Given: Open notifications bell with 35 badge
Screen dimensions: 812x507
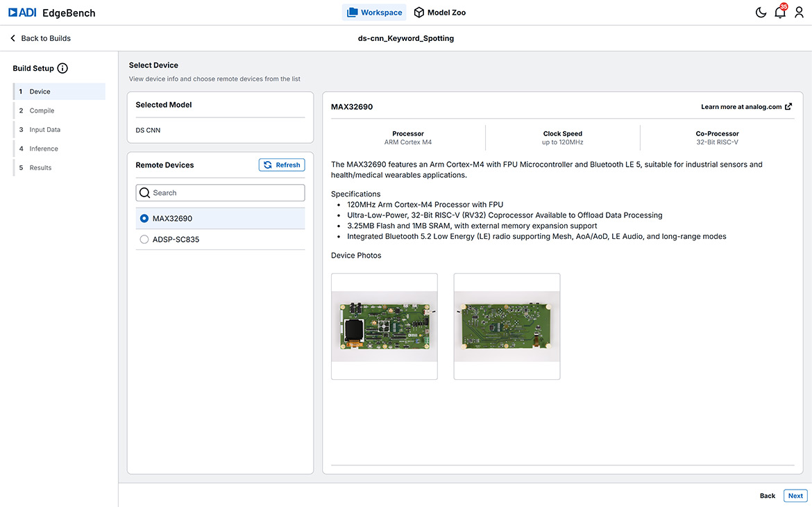Looking at the screenshot, I should pyautogui.click(x=780, y=11).
